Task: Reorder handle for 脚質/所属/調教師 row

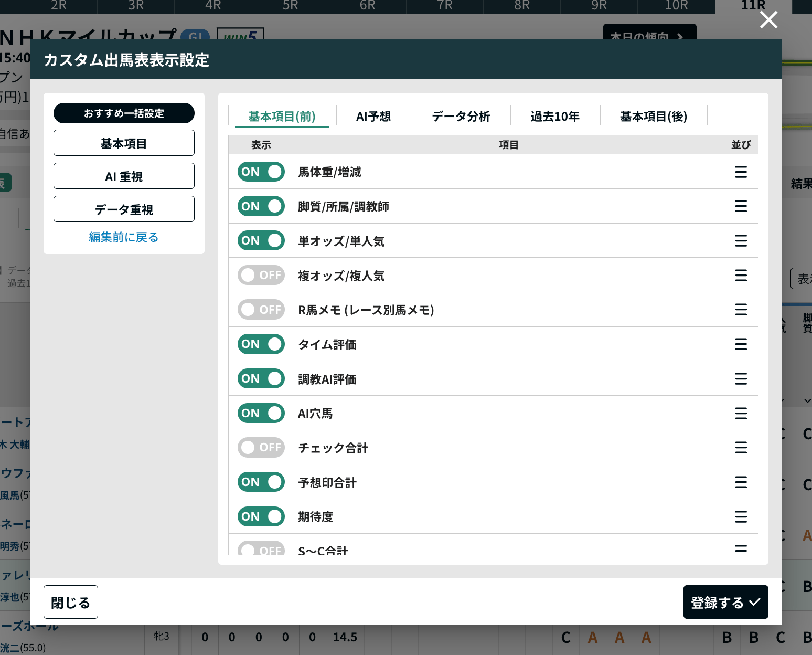Action: (741, 206)
